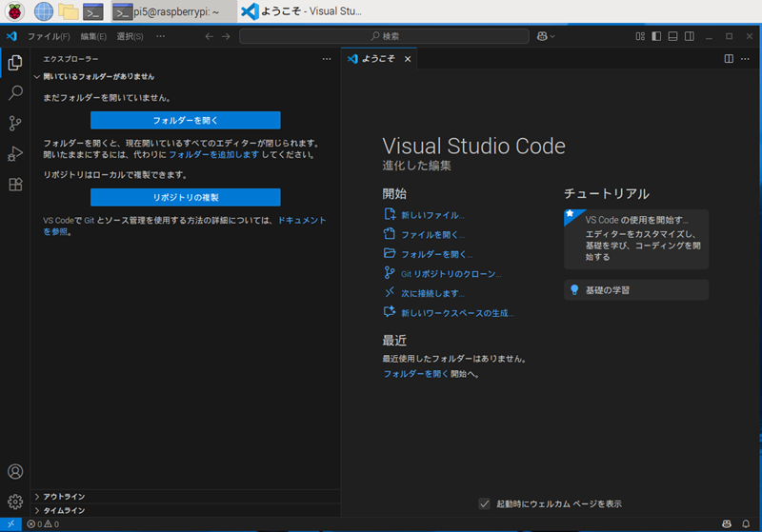Open the 選択(S) menu
The image size is (762, 532).
click(x=130, y=36)
